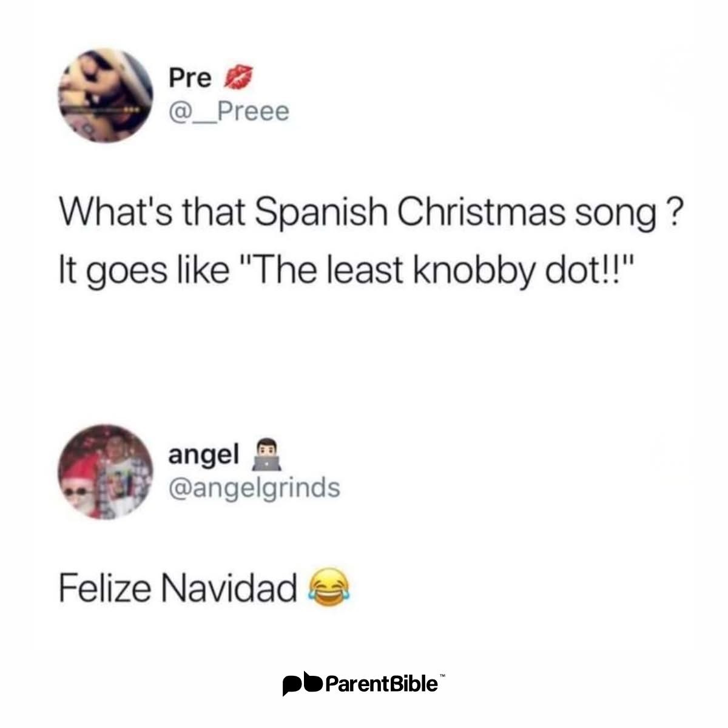Click the ParentBible wordmark text
Viewport: 728px width, 728px height.
pyautogui.click(x=381, y=684)
